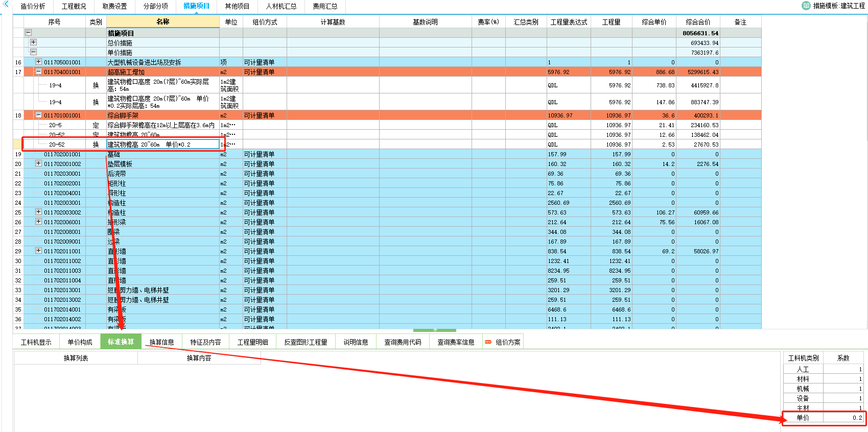This screenshot has height=432, width=868.
Task: Open the 人材机汇总 tab
Action: click(281, 6)
